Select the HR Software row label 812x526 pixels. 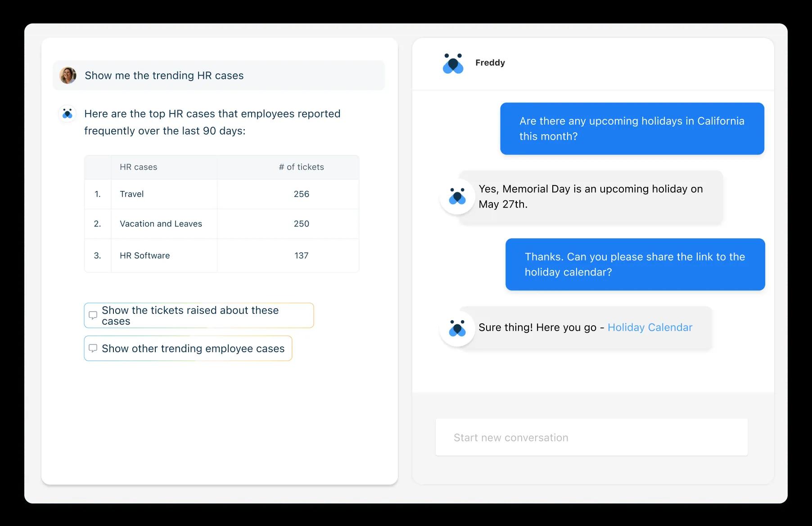[145, 255]
